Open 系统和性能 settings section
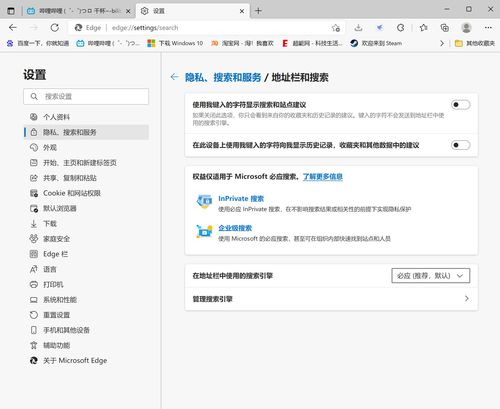The width and height of the screenshot is (500, 409). pyautogui.click(x=86, y=300)
